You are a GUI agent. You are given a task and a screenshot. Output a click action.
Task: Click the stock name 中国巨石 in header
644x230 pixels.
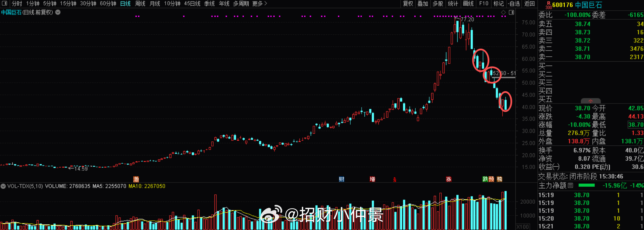pos(589,5)
